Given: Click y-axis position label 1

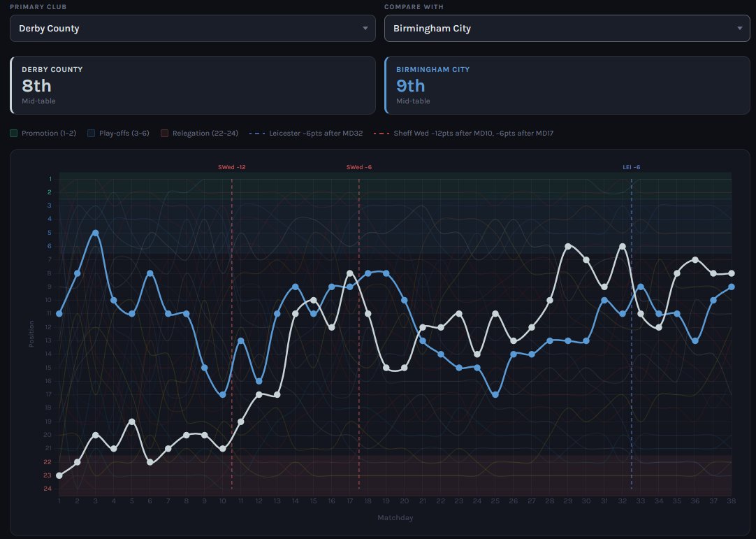Looking at the screenshot, I should click(50, 179).
